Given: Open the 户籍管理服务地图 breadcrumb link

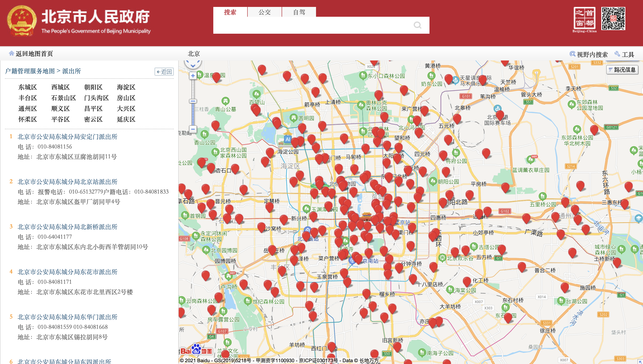Looking at the screenshot, I should (30, 71).
